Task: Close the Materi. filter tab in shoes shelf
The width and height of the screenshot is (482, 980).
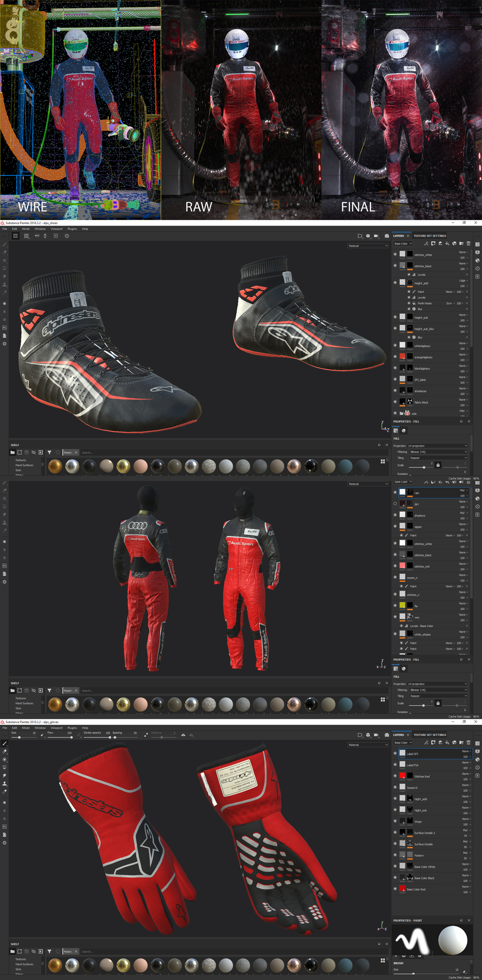Action: point(76,452)
